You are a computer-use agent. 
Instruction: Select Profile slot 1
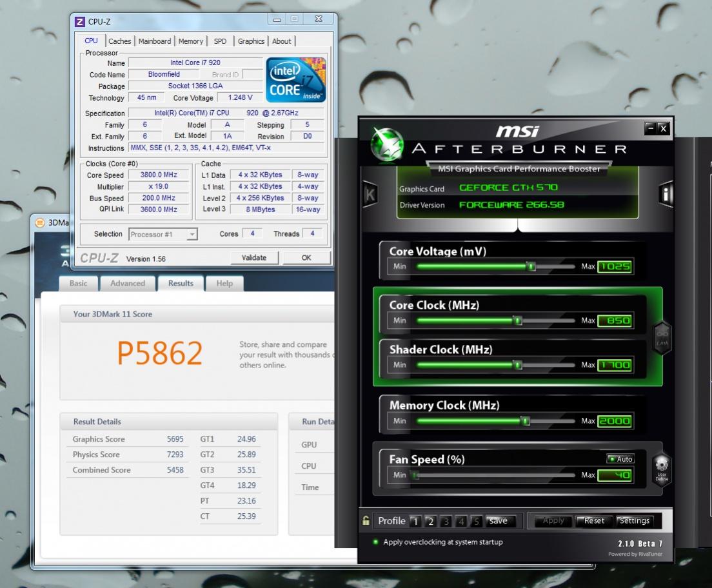coord(415,521)
